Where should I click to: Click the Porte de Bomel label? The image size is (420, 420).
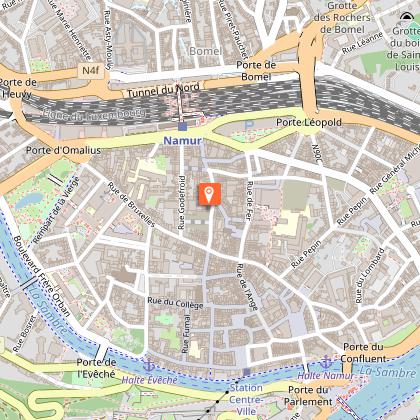point(256,71)
